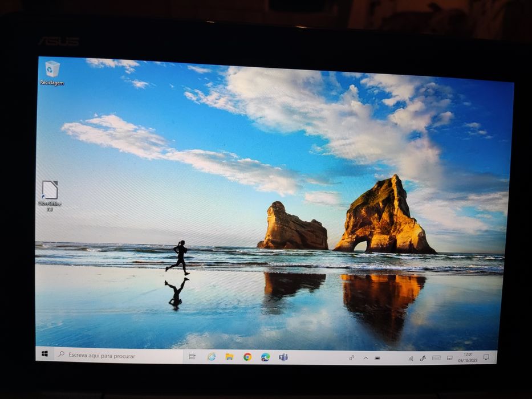Check the battery status icon
The width and height of the screenshot is (532, 399).
377,358
